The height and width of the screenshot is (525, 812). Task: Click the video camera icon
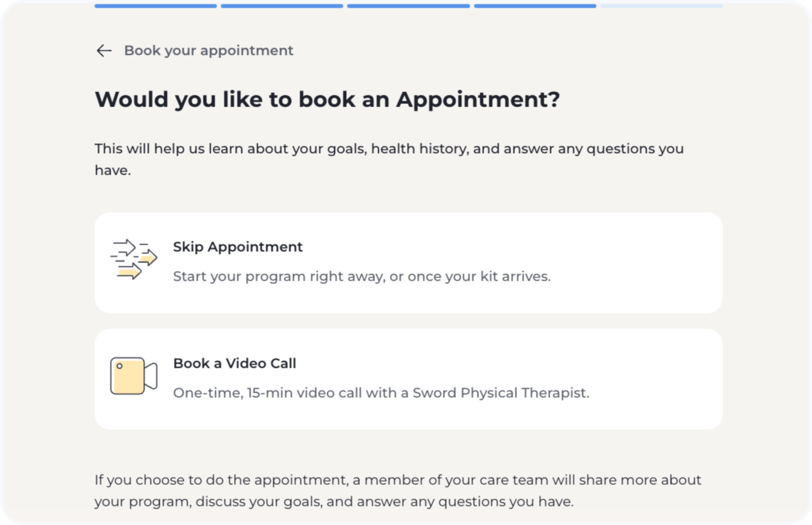[x=133, y=376]
